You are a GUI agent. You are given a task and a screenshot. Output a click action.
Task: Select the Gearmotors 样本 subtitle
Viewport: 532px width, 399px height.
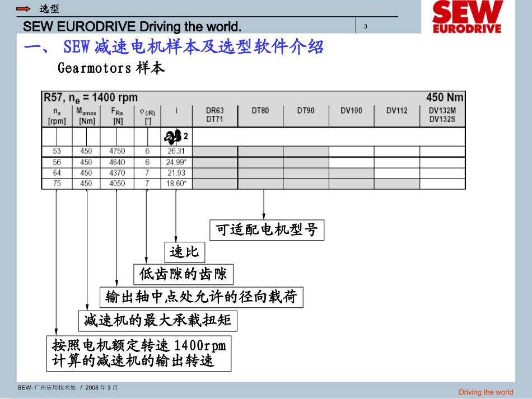coord(111,68)
